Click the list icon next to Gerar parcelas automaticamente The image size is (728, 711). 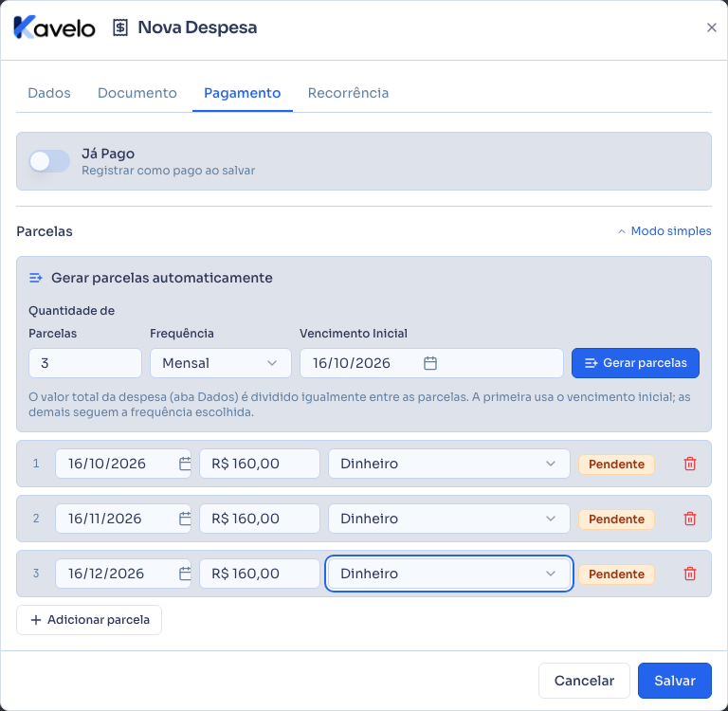36,278
